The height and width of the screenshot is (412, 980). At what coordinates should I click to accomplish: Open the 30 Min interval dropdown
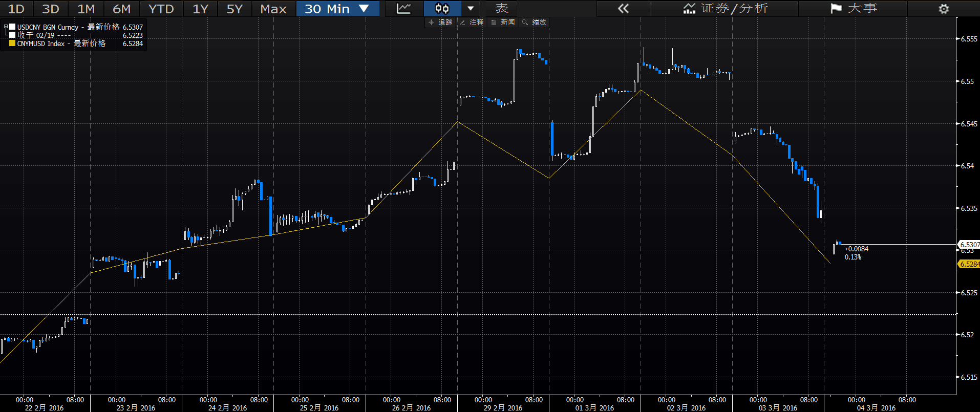click(337, 9)
